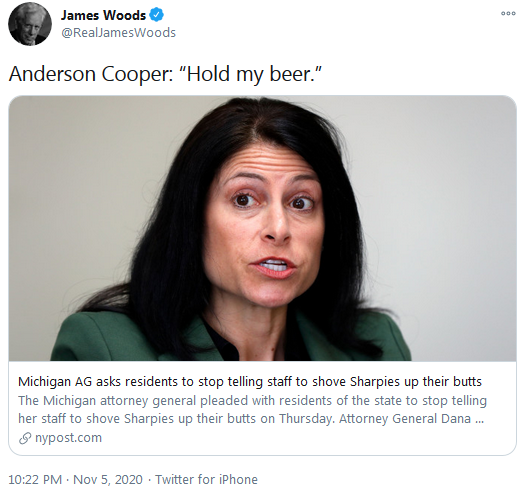
Task: Click 'Sharpies up their butts' in the headline
Action: [x=416, y=382]
